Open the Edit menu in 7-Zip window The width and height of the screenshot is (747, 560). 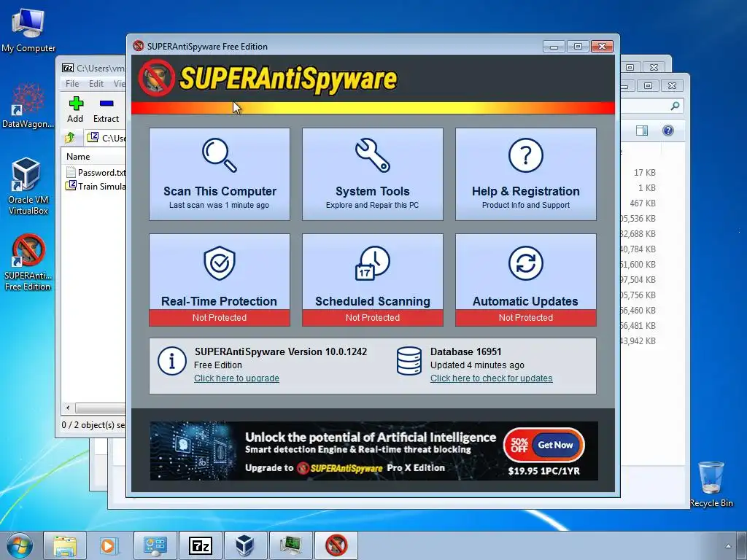coord(96,83)
